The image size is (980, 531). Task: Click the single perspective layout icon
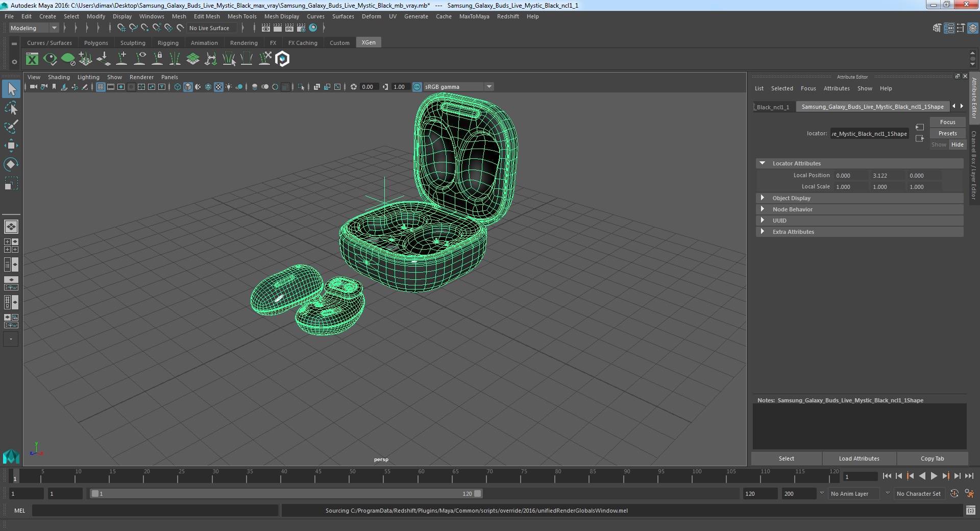(11, 226)
